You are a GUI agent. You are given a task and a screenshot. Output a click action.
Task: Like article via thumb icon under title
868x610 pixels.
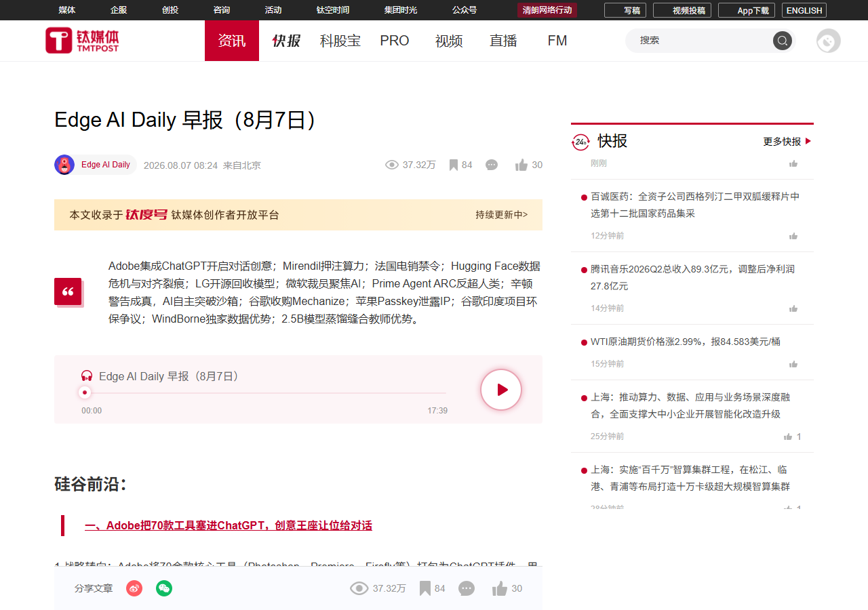521,165
